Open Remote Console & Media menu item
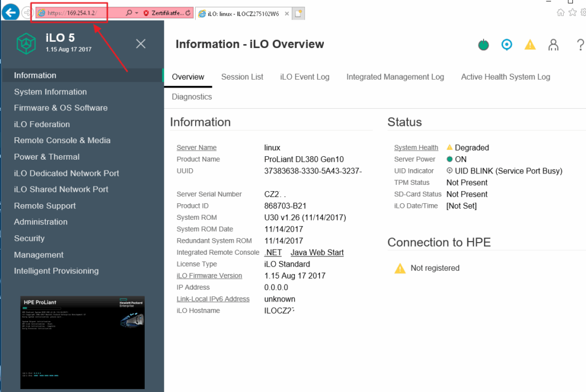 [x=62, y=141]
